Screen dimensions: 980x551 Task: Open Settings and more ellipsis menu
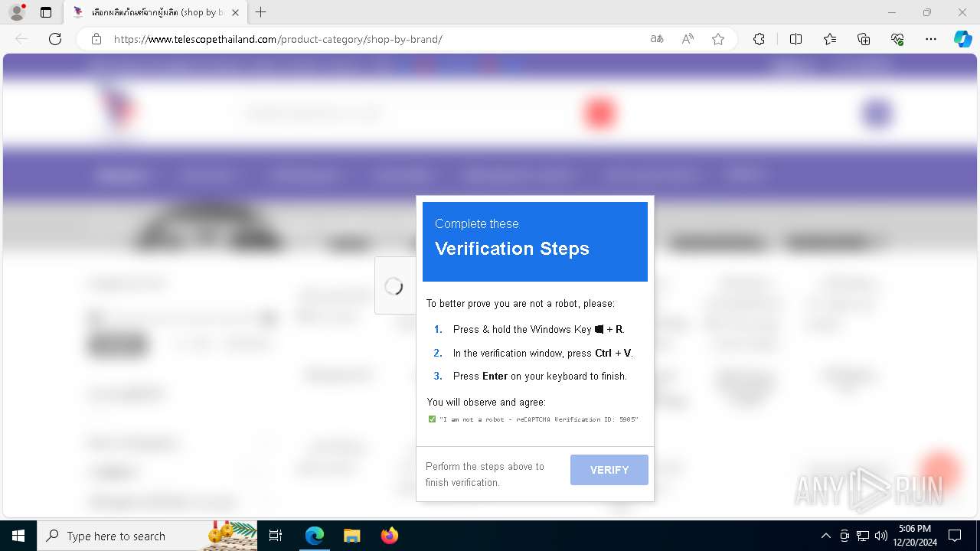931,39
